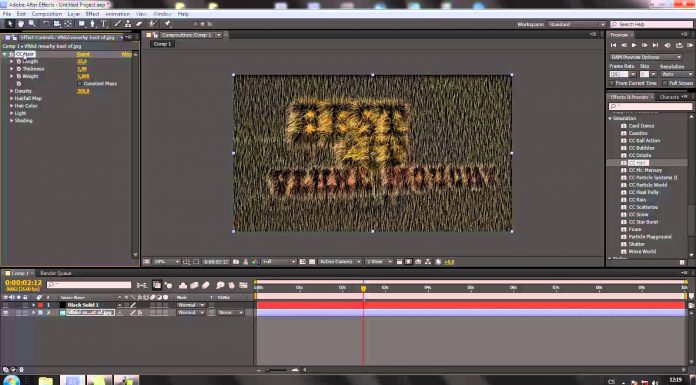This screenshot has width=696, height=385.
Task: Select the Selection arrow tool
Action: point(10,24)
